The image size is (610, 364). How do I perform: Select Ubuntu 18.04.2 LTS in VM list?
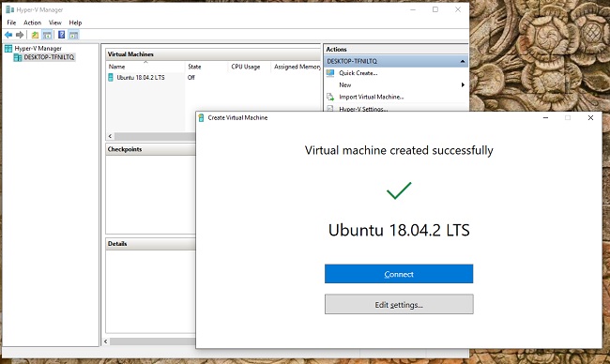click(x=141, y=77)
